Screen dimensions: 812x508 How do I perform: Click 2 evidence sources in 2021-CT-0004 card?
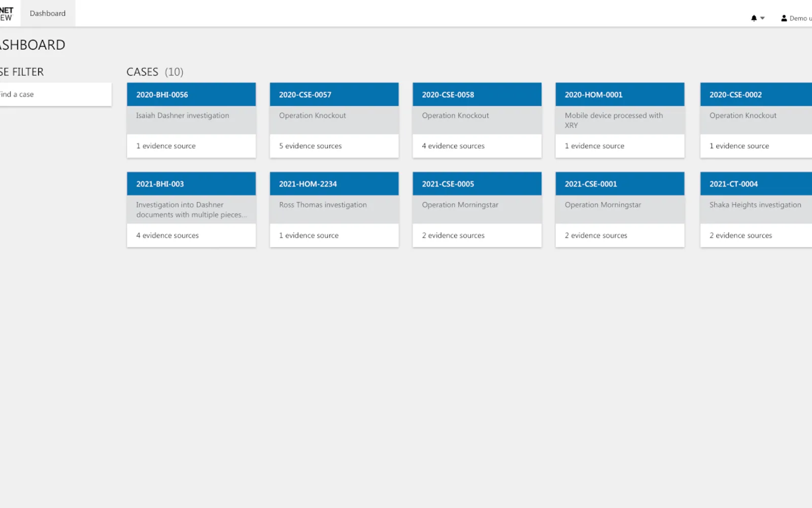(740, 235)
